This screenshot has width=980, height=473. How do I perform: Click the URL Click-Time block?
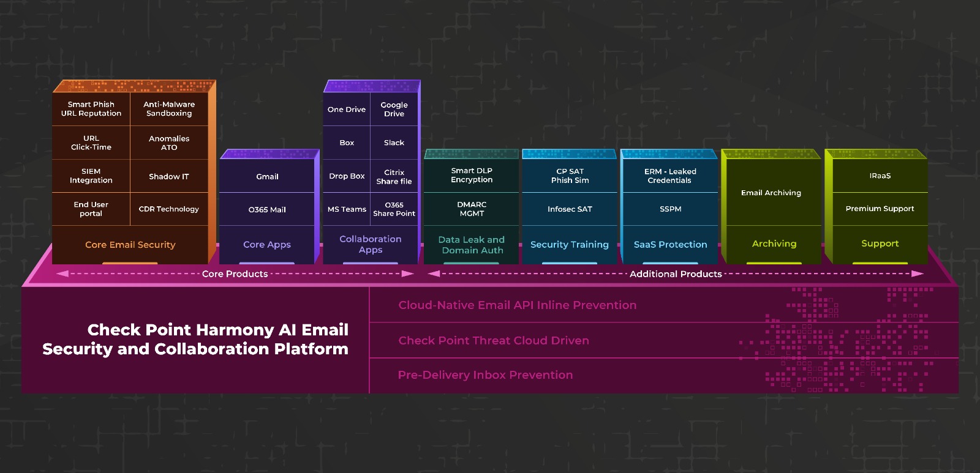91,143
